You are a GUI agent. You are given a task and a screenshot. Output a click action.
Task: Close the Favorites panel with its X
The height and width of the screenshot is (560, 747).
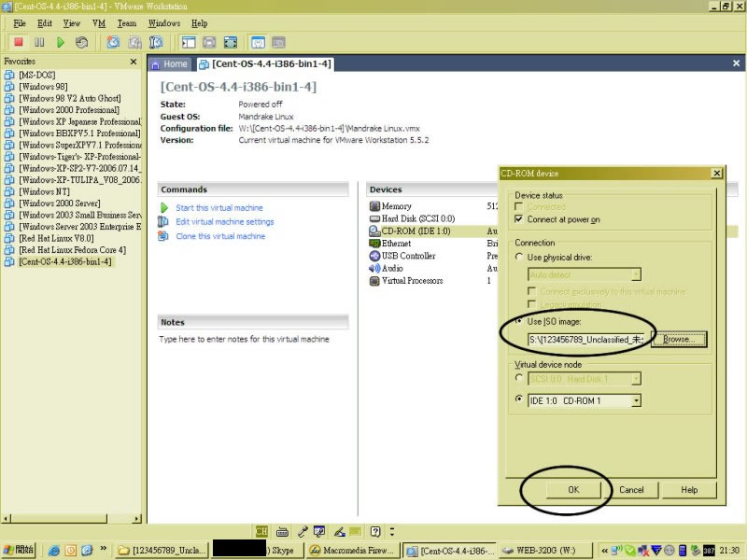(x=134, y=62)
